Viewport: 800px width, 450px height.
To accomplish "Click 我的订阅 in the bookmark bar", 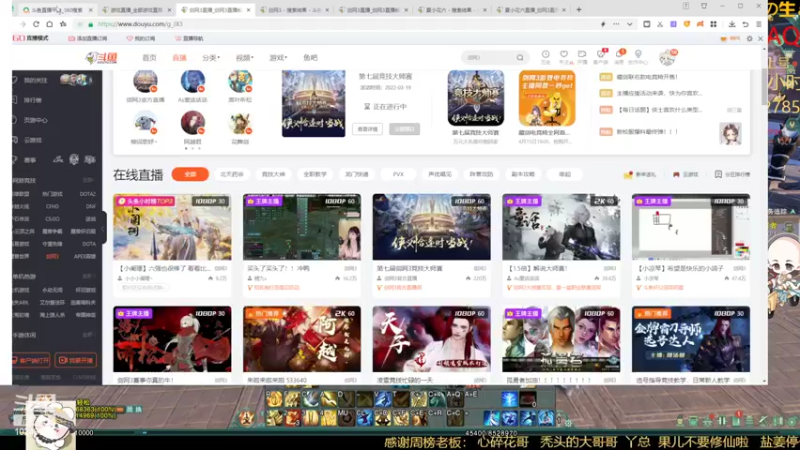I will (x=141, y=38).
